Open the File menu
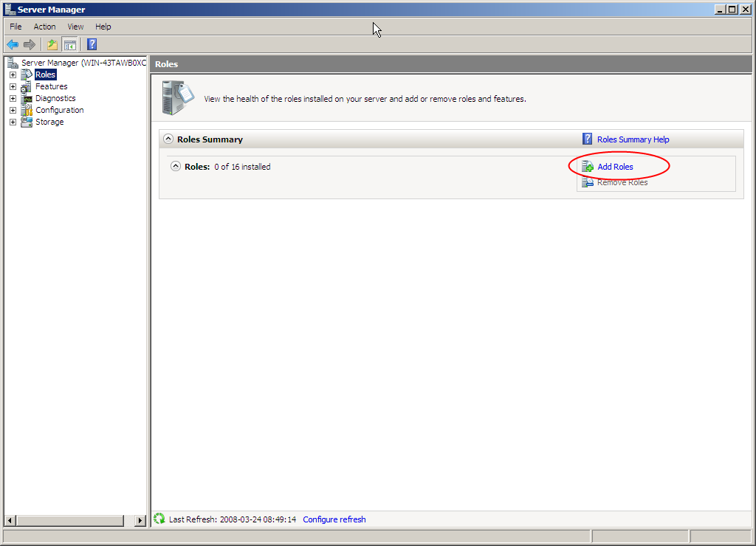 point(16,27)
